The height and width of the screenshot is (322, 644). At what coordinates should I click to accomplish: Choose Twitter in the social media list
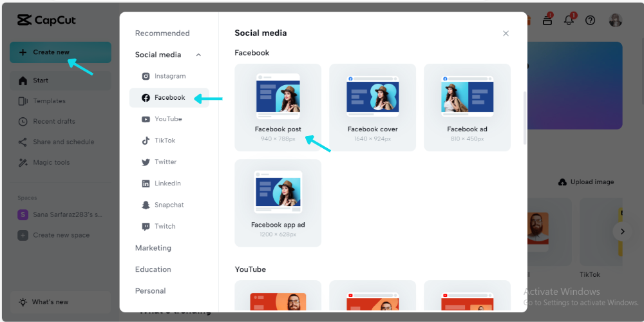pos(169,162)
